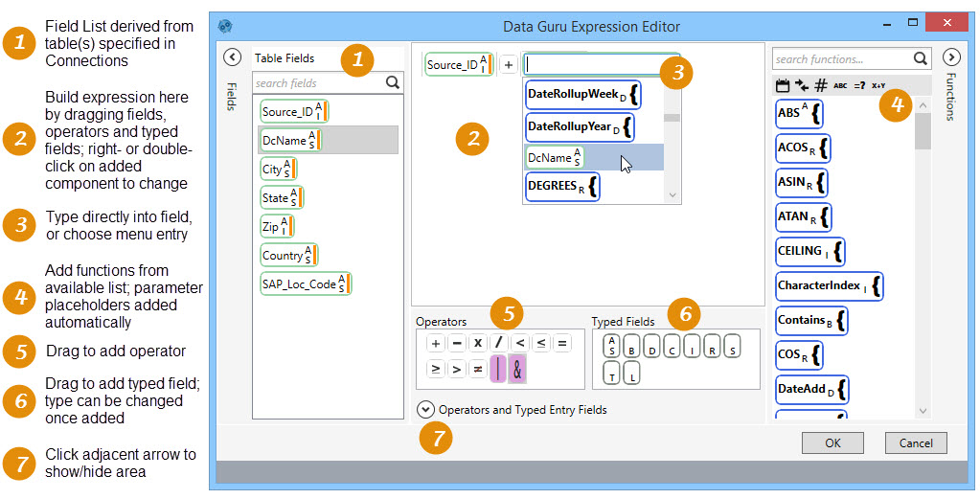This screenshot has height=499, width=980.
Task: Select the Contains function
Action: pyautogui.click(x=811, y=321)
